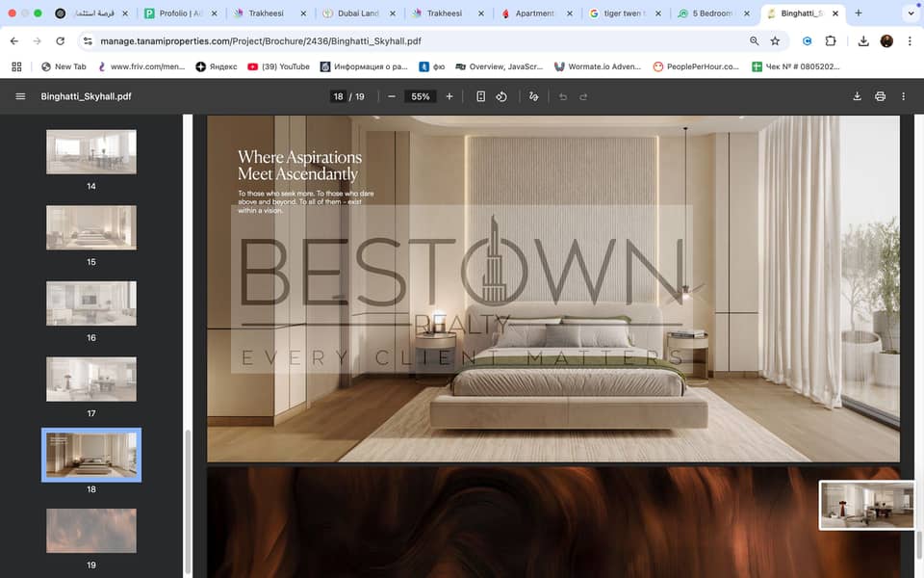Switch to the 5 Bedroom tab

pyautogui.click(x=712, y=13)
